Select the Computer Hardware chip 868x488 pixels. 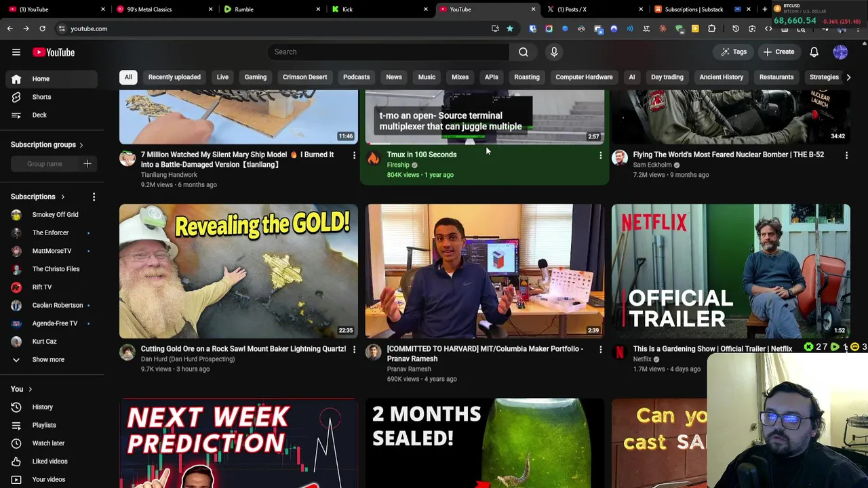[584, 77]
